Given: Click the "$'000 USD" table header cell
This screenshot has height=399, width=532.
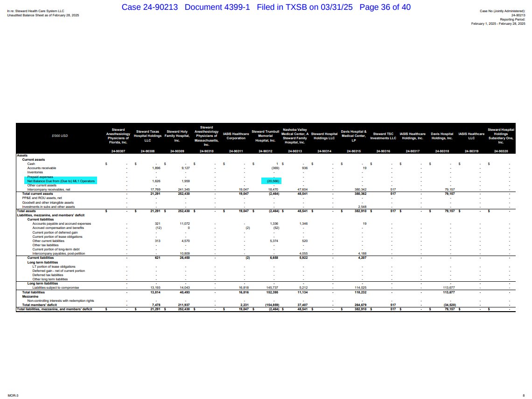Looking at the screenshot, I should 60,136.
